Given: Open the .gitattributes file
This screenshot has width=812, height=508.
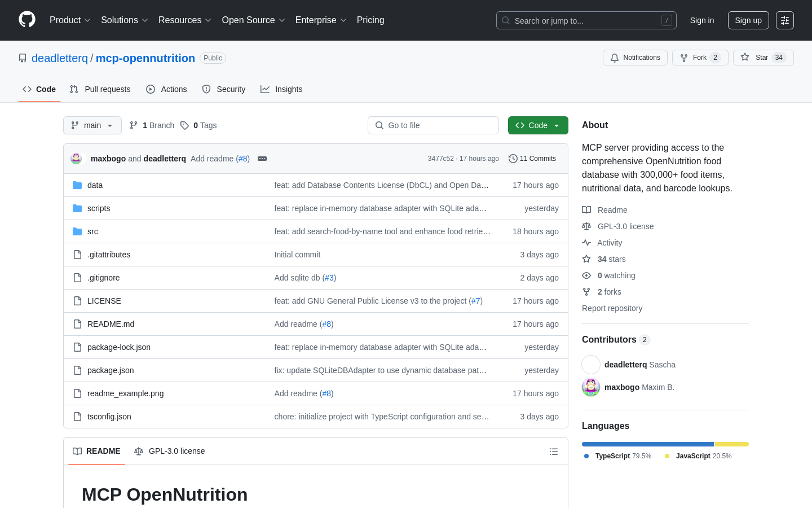Looking at the screenshot, I should pyautogui.click(x=109, y=255).
